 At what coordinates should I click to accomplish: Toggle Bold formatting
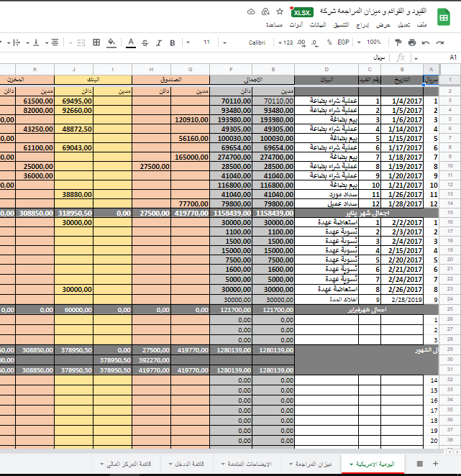(173, 42)
